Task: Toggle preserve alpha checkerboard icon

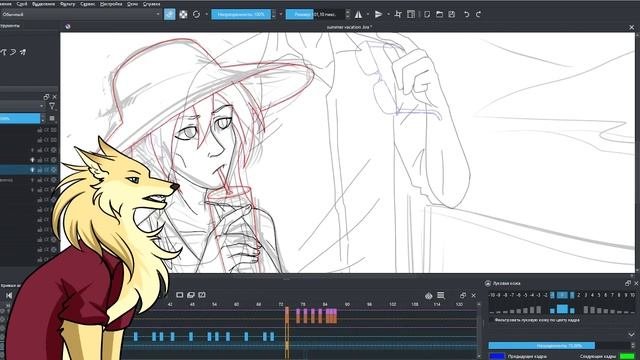Action: coord(183,14)
